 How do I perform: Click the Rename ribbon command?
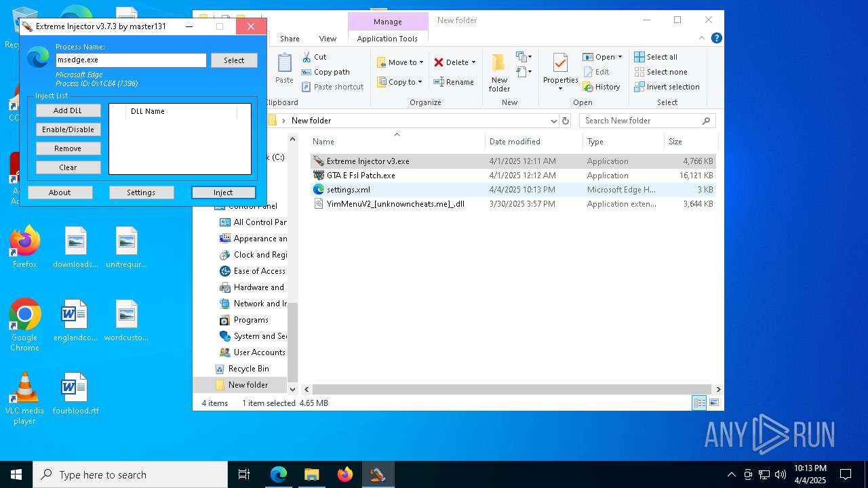point(454,82)
